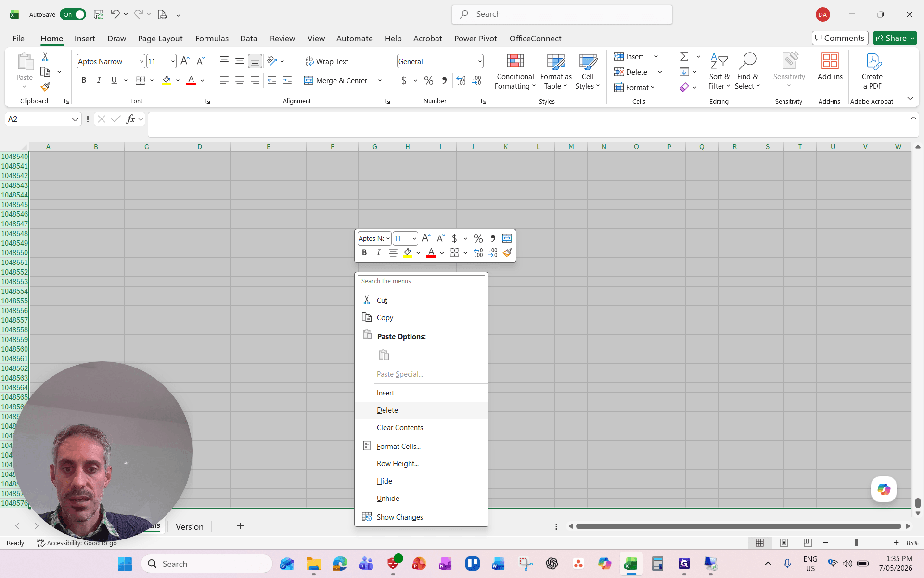Screen dimensions: 924x578
Task: Click the Insert Function fx button
Action: [130, 119]
